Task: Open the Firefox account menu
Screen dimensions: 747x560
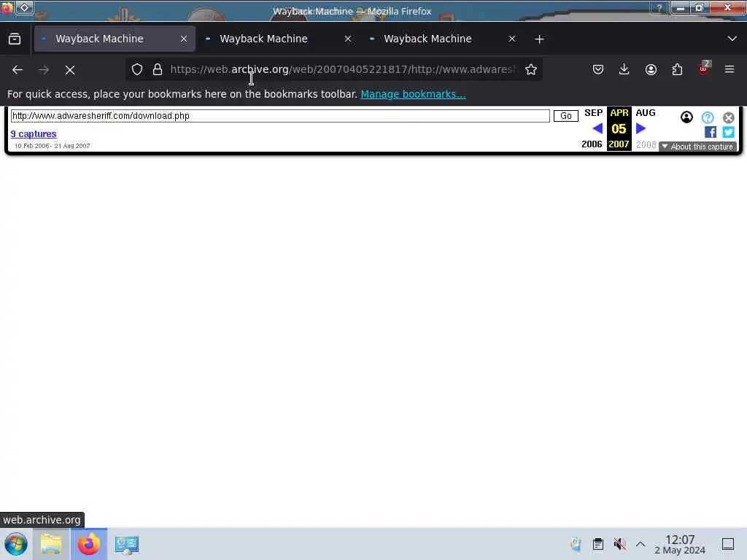Action: pyautogui.click(x=651, y=70)
